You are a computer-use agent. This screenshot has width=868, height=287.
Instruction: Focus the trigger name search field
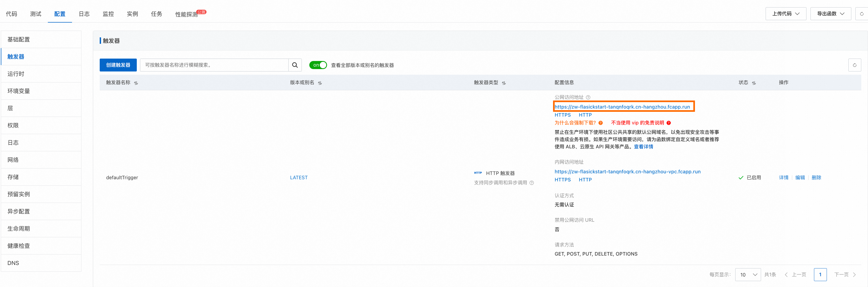click(x=214, y=65)
